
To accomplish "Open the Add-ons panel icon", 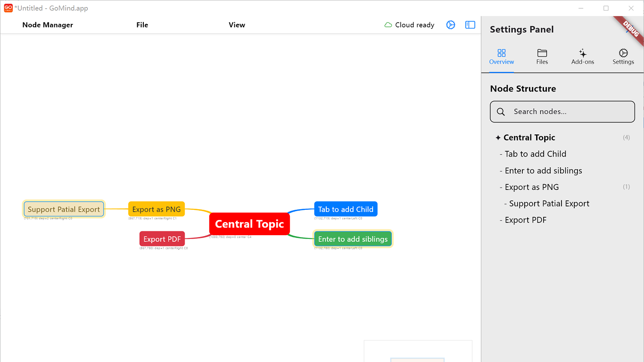I will coord(582,56).
